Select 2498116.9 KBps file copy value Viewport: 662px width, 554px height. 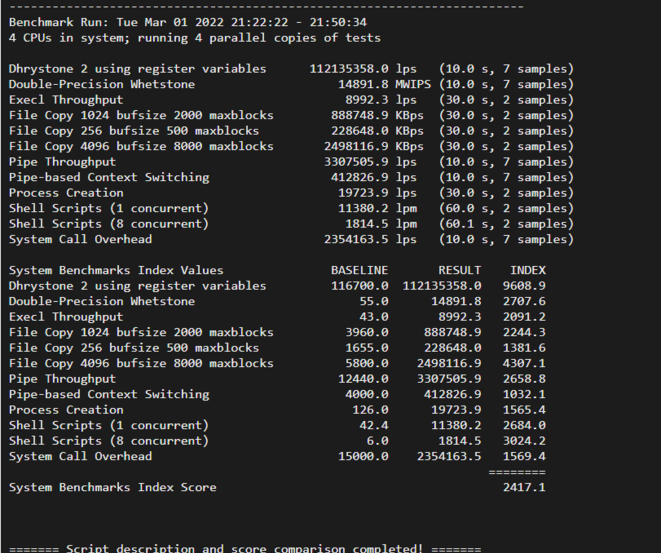[x=374, y=147]
